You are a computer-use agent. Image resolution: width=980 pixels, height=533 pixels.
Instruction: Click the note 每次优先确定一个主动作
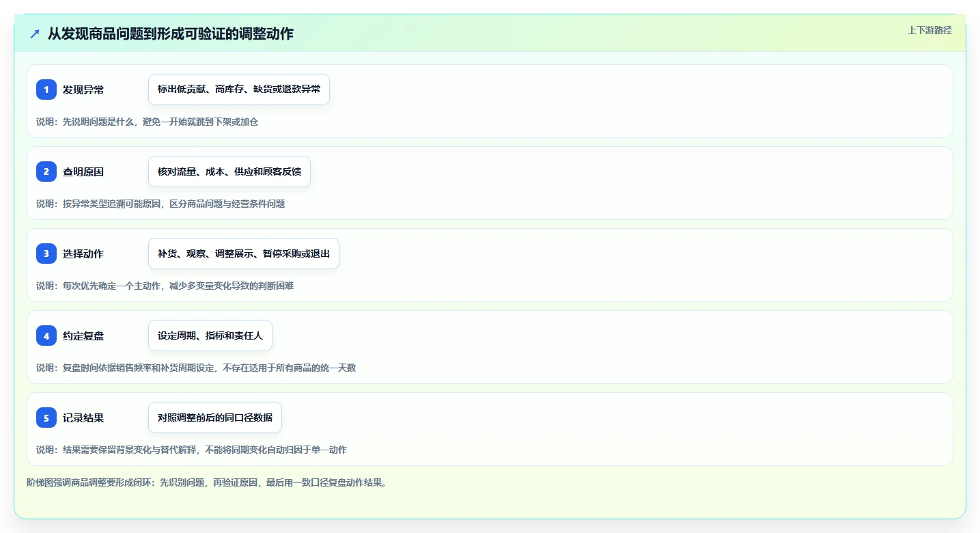pyautogui.click(x=112, y=286)
